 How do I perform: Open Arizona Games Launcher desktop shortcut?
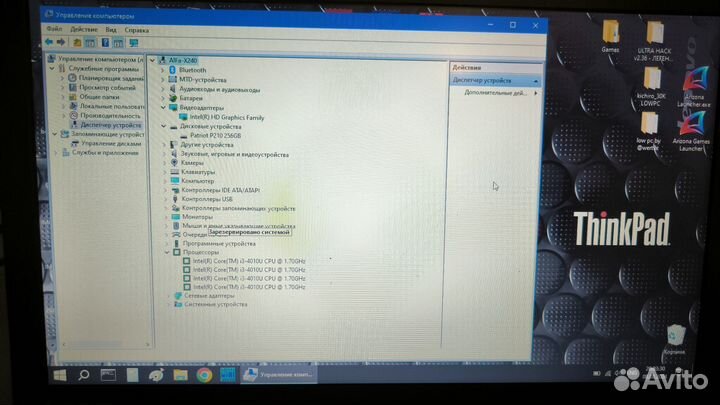tap(691, 132)
